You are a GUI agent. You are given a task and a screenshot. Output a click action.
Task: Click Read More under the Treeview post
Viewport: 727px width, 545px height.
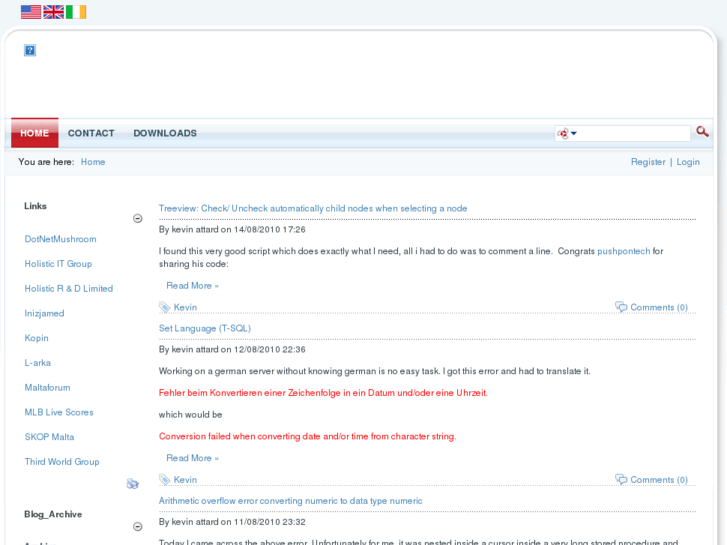(192, 286)
